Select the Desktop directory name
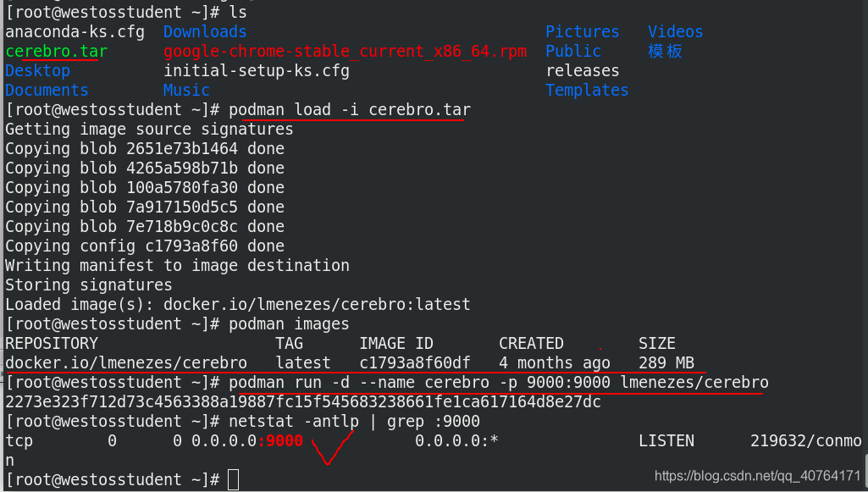This screenshot has height=492, width=868. tap(37, 71)
